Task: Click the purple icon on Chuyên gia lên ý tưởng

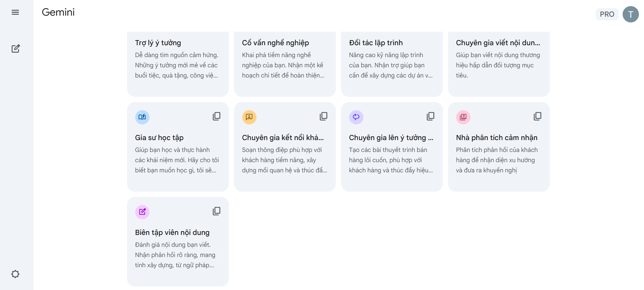Action: click(356, 117)
